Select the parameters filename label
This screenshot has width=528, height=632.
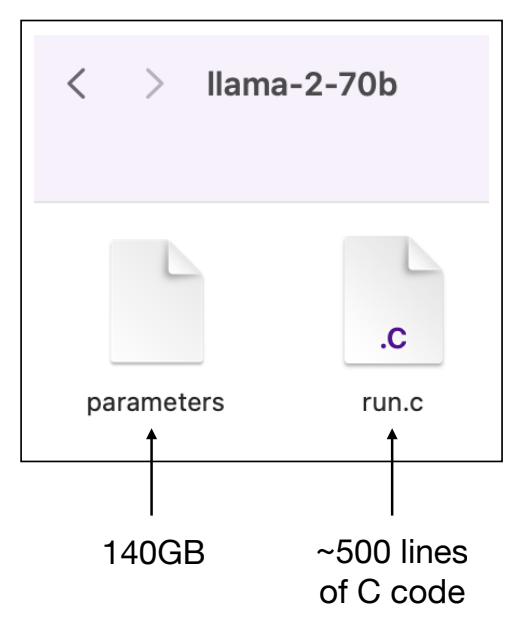(156, 403)
